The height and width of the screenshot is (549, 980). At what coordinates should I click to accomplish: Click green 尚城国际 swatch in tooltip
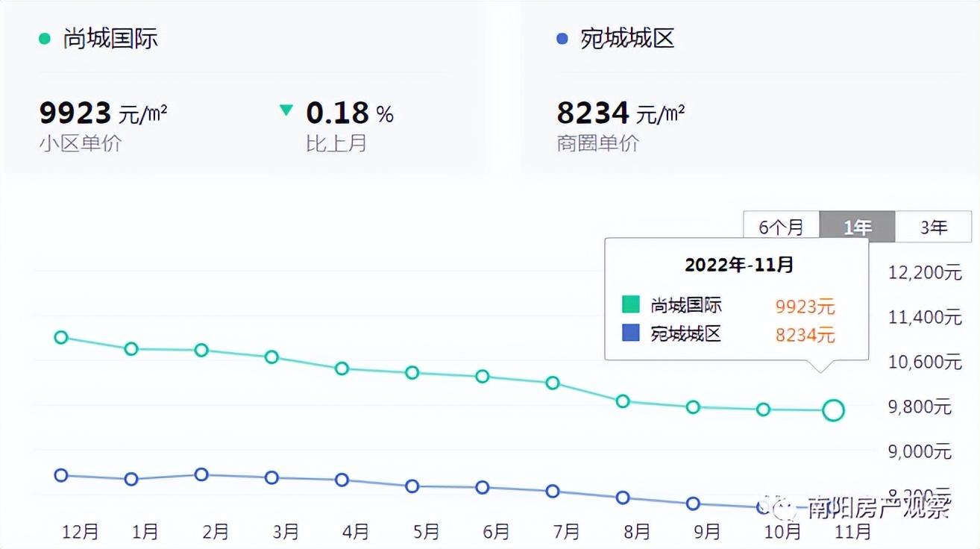(x=631, y=305)
